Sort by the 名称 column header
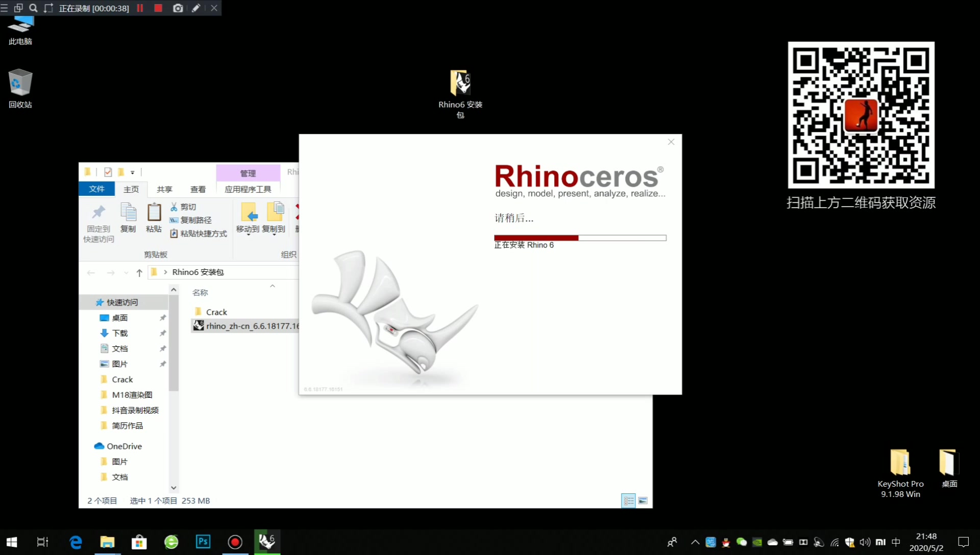This screenshot has height=555, width=980. [200, 292]
